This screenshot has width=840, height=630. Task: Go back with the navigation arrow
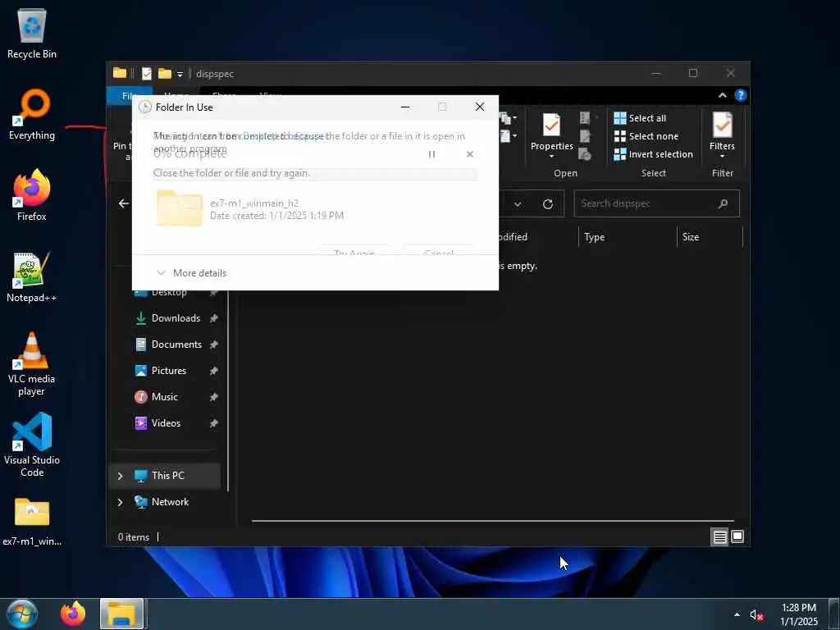[x=124, y=203]
